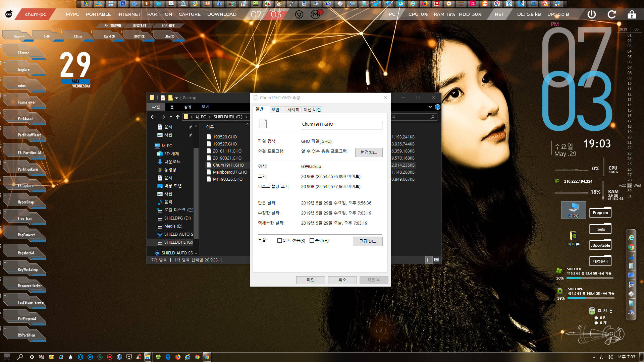The height and width of the screenshot is (362, 644).
Task: Go up one folder level in Explorer
Action: (x=177, y=117)
